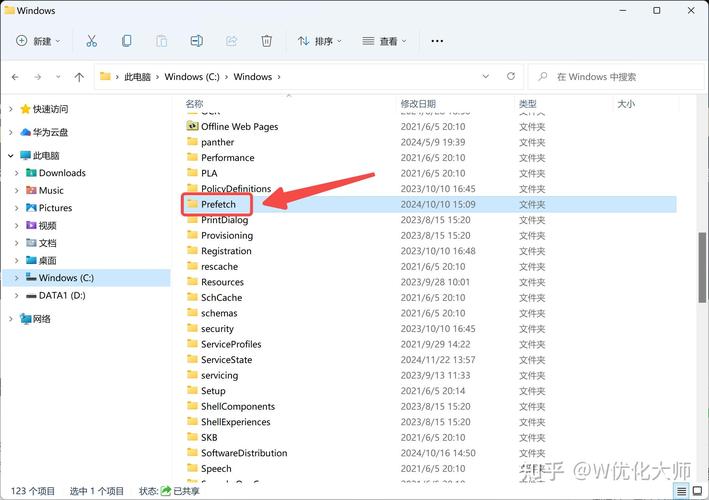The image size is (709, 500).
Task: Go back with the left arrow
Action: [15, 77]
